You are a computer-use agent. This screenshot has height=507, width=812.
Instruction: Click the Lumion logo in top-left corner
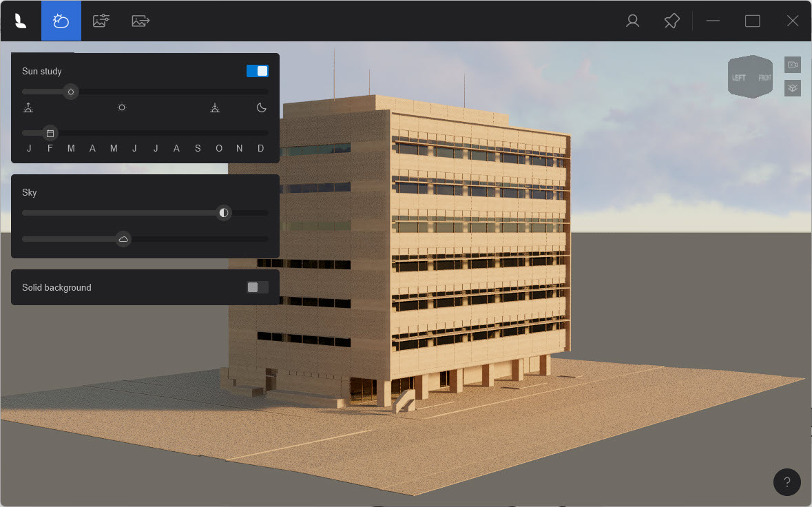pos(20,21)
